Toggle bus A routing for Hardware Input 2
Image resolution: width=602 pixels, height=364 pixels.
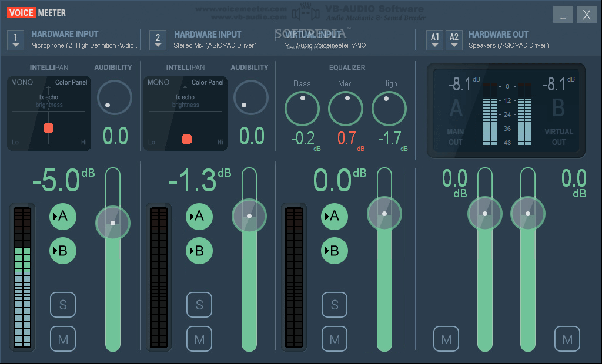pos(199,217)
